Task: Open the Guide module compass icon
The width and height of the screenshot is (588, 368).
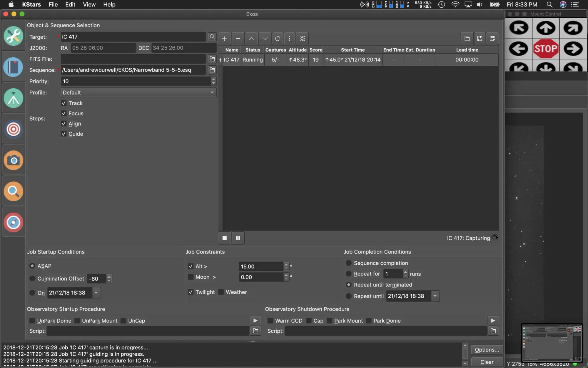Action: [x=13, y=222]
